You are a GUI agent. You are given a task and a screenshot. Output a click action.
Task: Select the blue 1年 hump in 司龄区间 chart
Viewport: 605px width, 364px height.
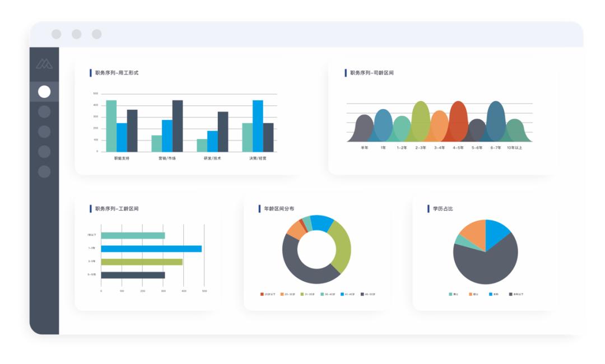(x=383, y=127)
